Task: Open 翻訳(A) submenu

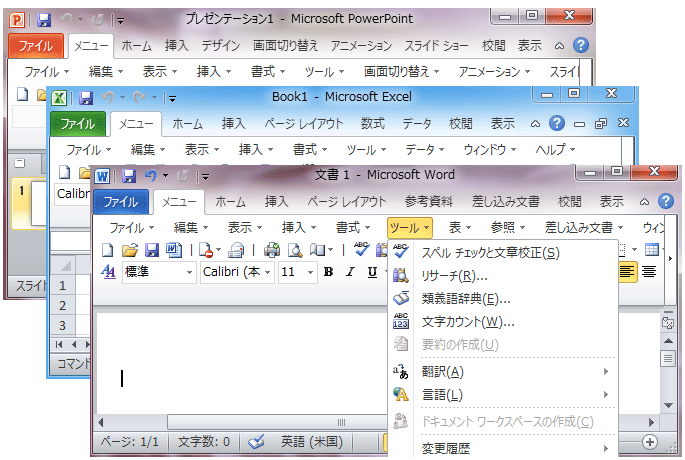Action: tap(502, 372)
